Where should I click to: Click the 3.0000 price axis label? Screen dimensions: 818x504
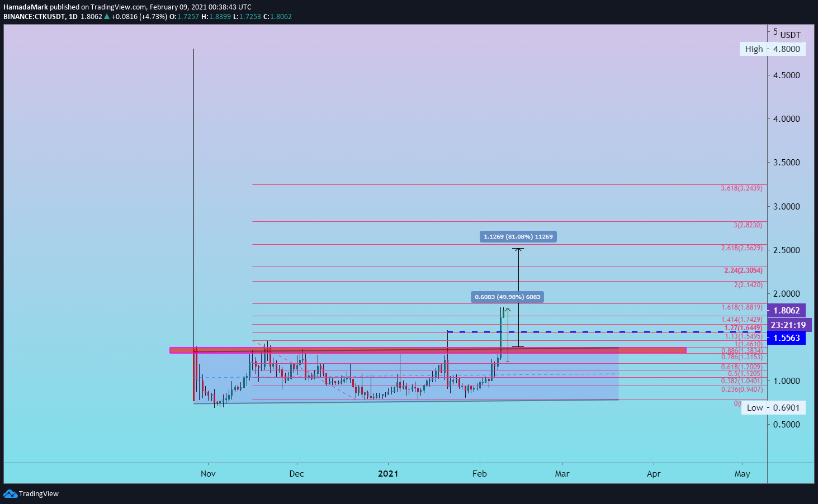click(787, 207)
